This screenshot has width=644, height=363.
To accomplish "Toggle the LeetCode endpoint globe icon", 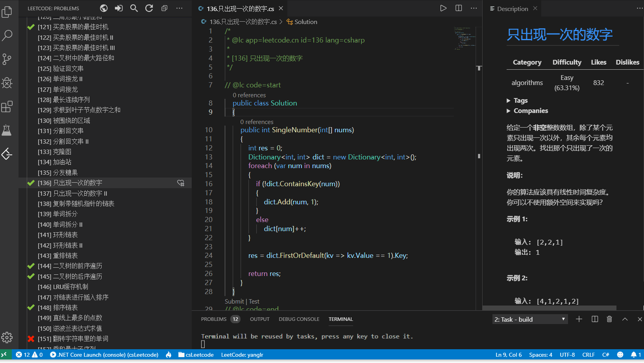I will click(x=104, y=8).
